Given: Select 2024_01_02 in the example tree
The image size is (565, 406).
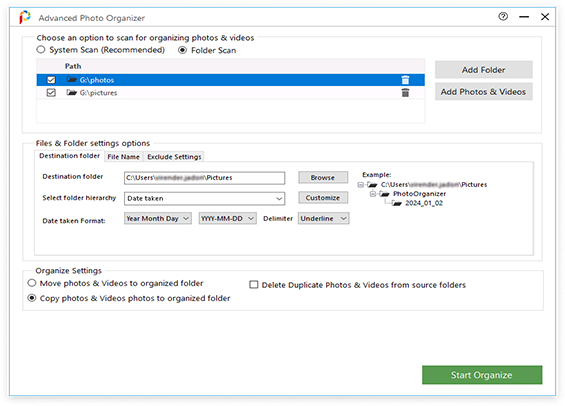Looking at the screenshot, I should point(424,203).
